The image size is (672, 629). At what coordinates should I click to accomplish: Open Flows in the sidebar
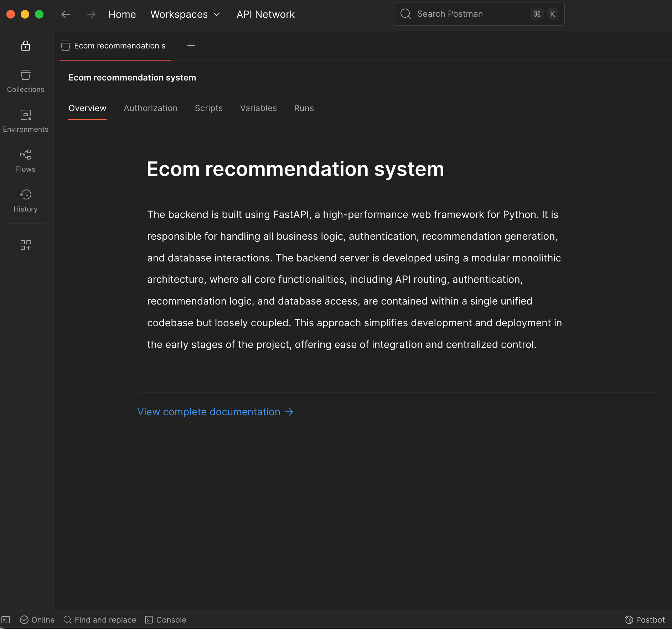26,161
